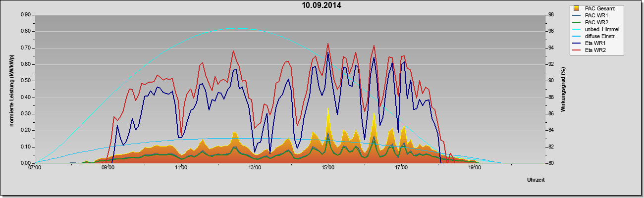Click the Uhrzeit axis title
The width and height of the screenshot is (644, 198).
536,180
